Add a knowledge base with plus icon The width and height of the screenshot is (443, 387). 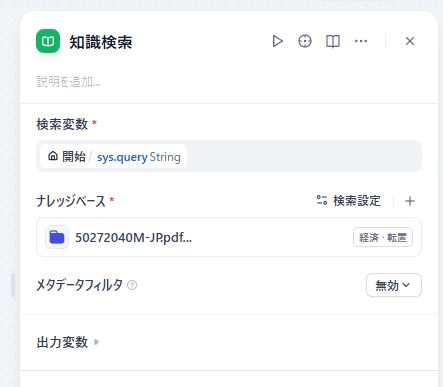tap(410, 201)
